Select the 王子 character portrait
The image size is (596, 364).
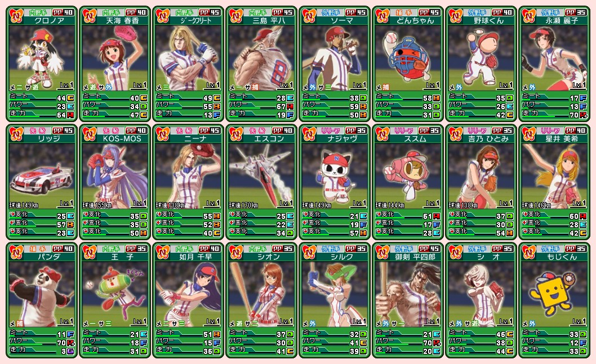coord(115,294)
